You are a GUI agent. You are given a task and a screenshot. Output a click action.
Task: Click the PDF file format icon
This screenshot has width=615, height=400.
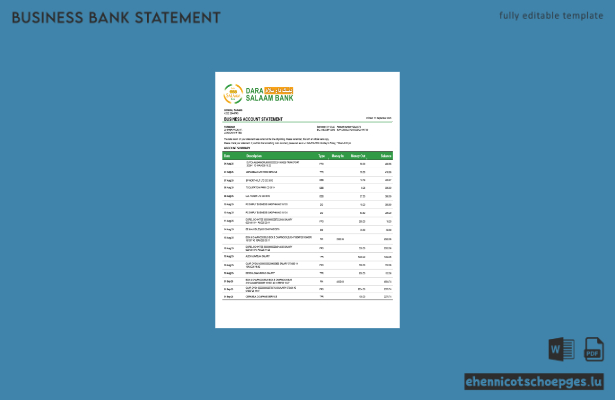point(594,349)
